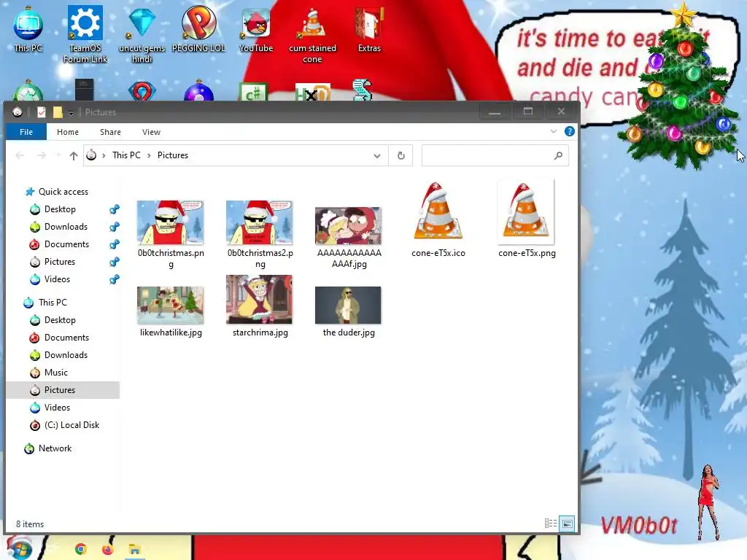Go forward with the Forward arrow
747x560 pixels.
(42, 155)
